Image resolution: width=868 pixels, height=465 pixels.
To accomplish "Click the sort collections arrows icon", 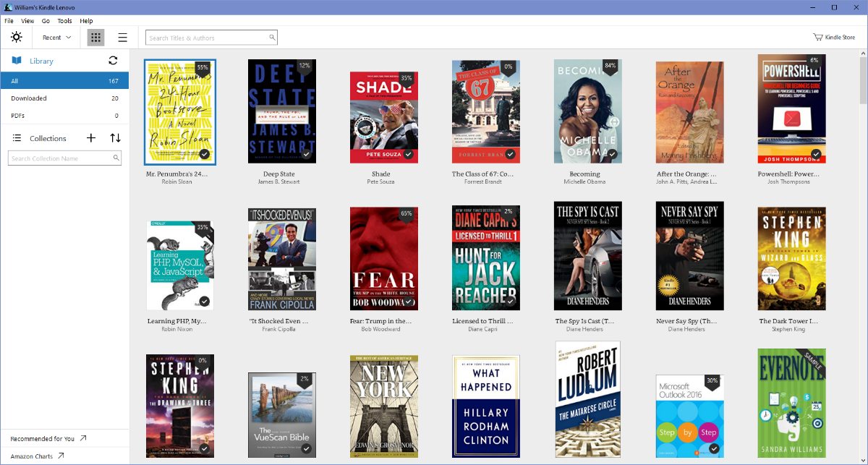I will (x=115, y=138).
